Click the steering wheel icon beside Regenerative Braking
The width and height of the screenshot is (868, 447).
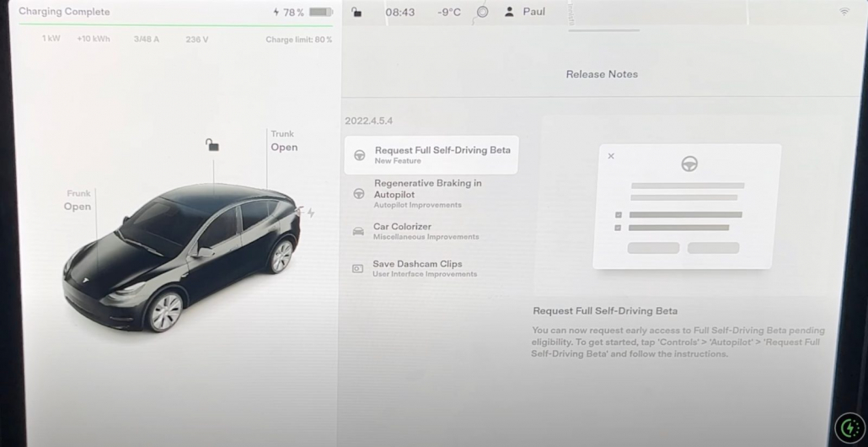point(359,193)
